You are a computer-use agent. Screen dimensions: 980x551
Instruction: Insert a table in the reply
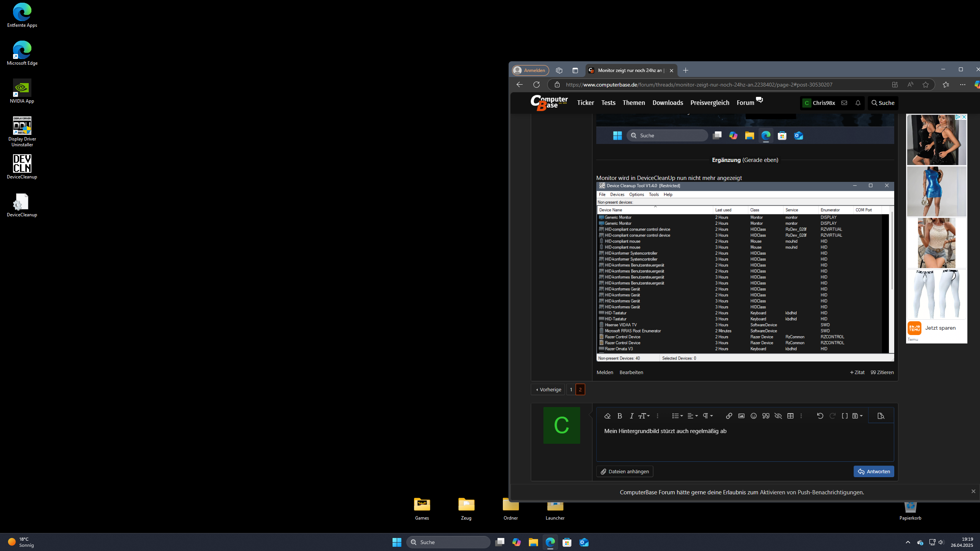tap(790, 416)
